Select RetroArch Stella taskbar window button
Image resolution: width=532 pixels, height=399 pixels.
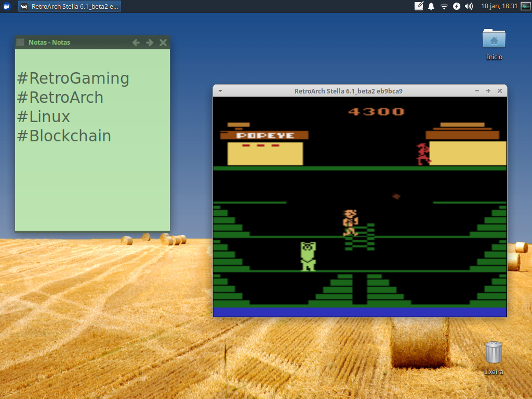pos(70,6)
